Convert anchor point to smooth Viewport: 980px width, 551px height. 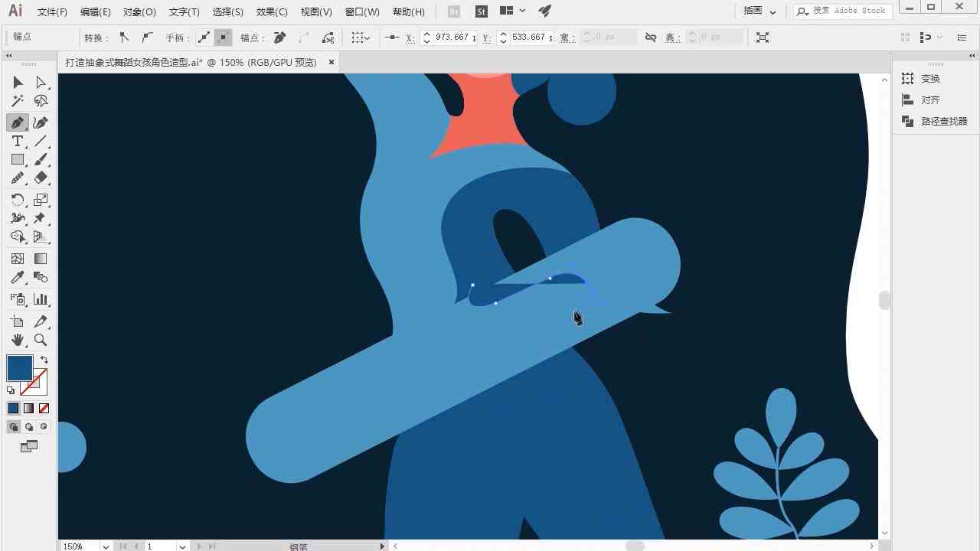147,37
